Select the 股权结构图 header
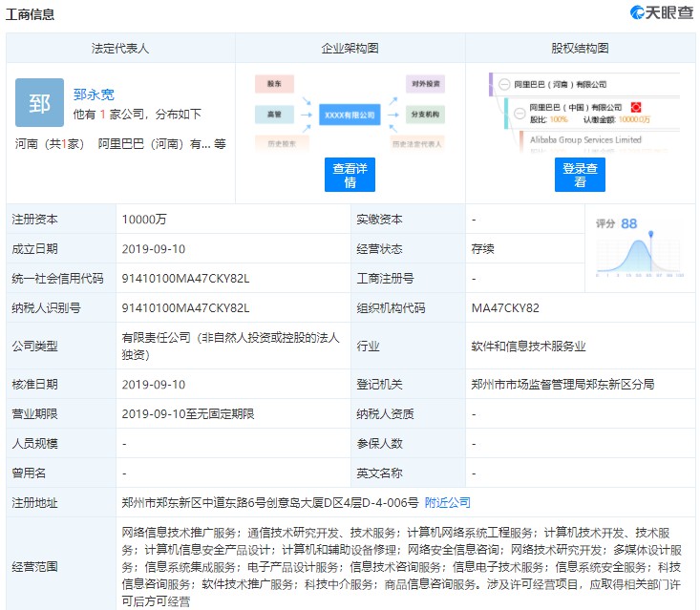Viewport: 700px width, 610px height. 580,48
